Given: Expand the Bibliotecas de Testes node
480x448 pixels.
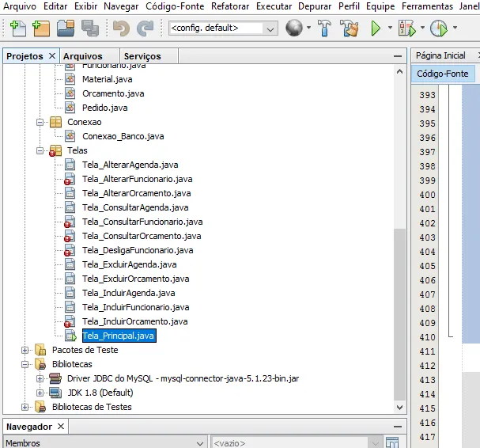Looking at the screenshot, I should (25, 408).
